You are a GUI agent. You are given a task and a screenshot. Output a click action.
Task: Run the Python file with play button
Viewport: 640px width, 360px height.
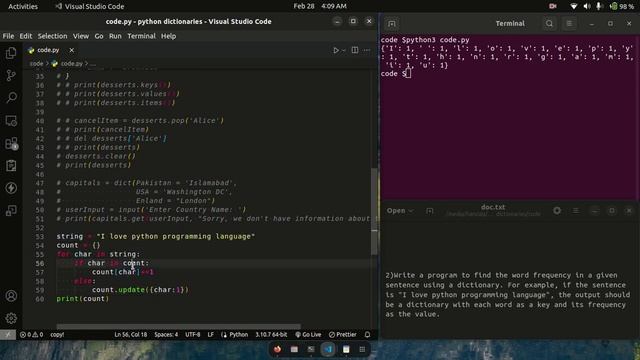pos(336,50)
